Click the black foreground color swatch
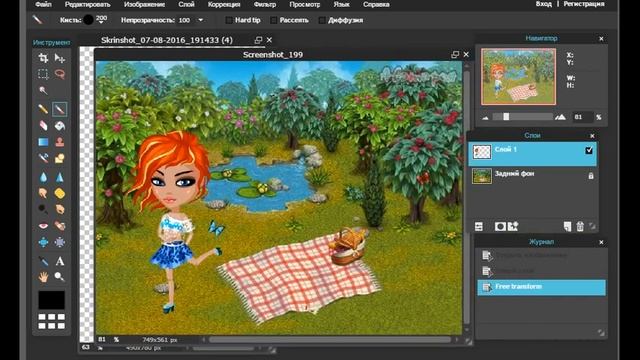Screen dimensions: 640x360 (x=51, y=300)
